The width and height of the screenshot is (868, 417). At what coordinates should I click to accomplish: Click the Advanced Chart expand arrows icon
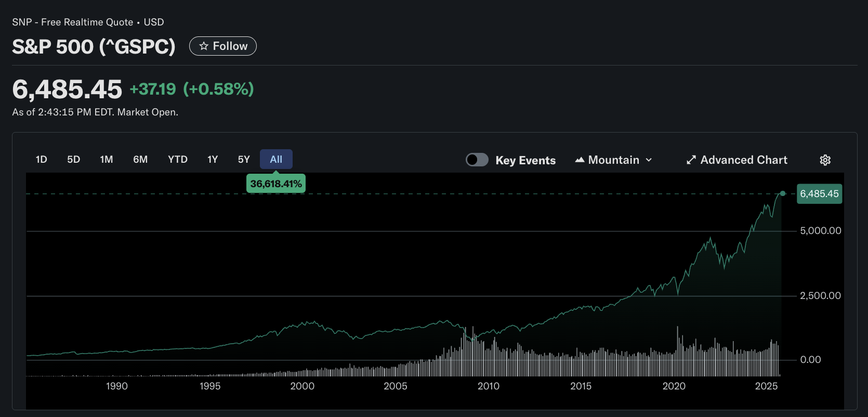tap(691, 160)
